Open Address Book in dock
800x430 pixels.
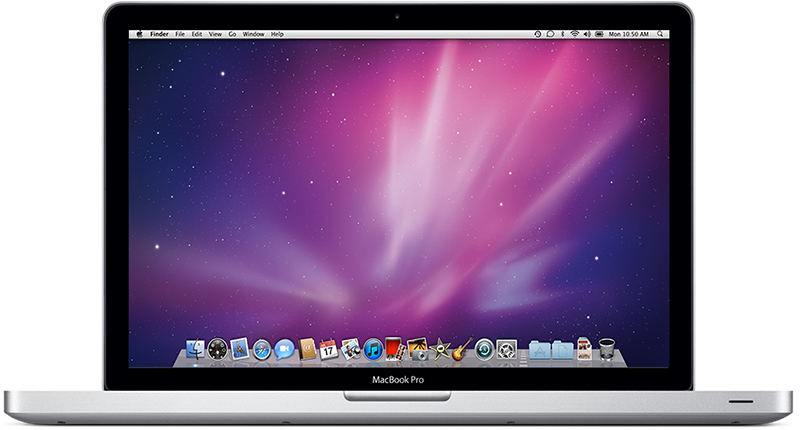pos(306,349)
